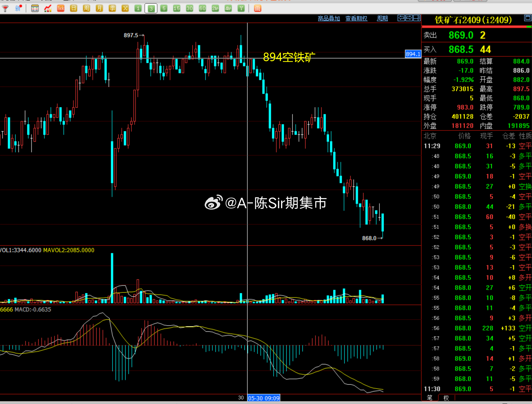Click the orange X period icon
The image size is (532, 404).
coord(125,9)
